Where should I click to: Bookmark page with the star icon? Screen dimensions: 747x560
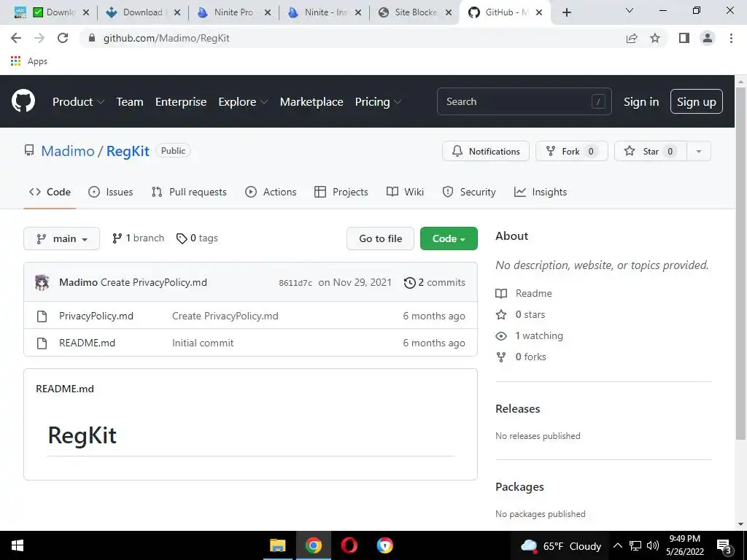point(655,38)
